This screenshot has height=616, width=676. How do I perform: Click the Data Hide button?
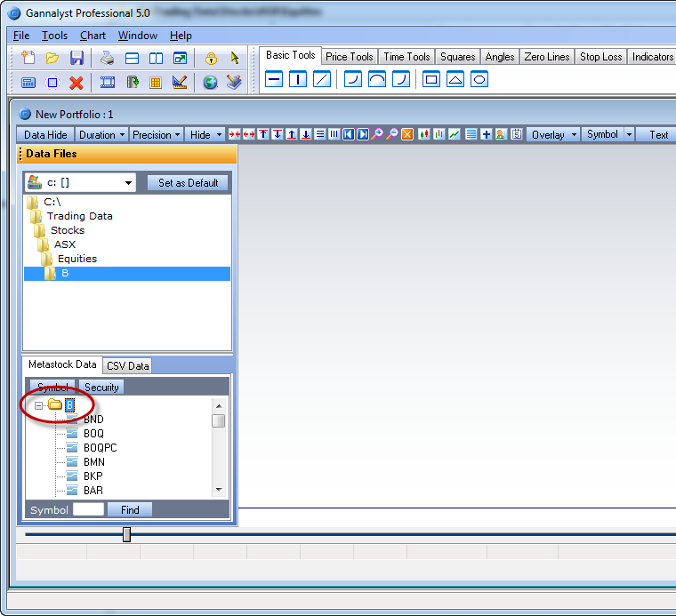[x=45, y=135]
